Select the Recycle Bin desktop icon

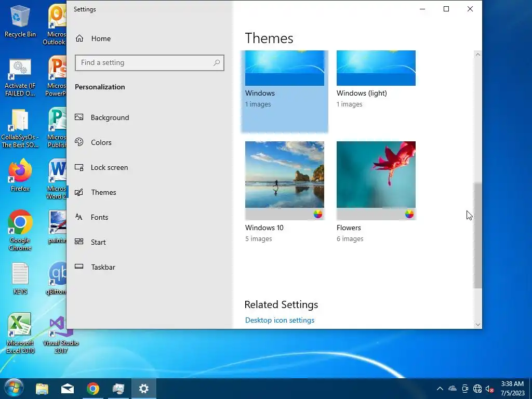[20, 21]
